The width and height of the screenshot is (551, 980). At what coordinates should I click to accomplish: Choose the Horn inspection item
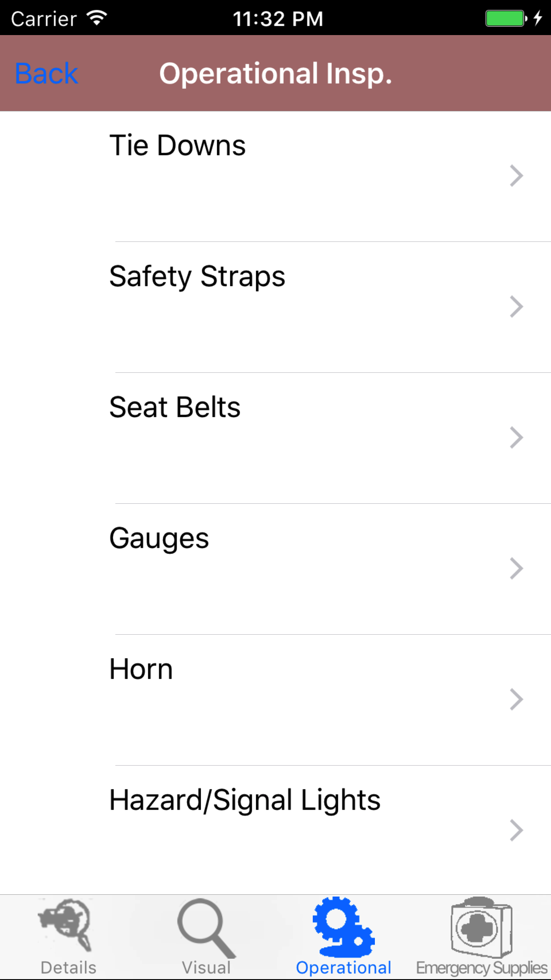pyautogui.click(x=141, y=669)
